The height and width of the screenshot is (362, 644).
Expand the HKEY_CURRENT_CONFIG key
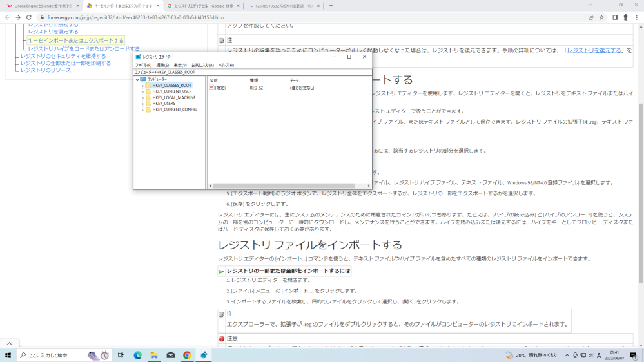pos(142,110)
